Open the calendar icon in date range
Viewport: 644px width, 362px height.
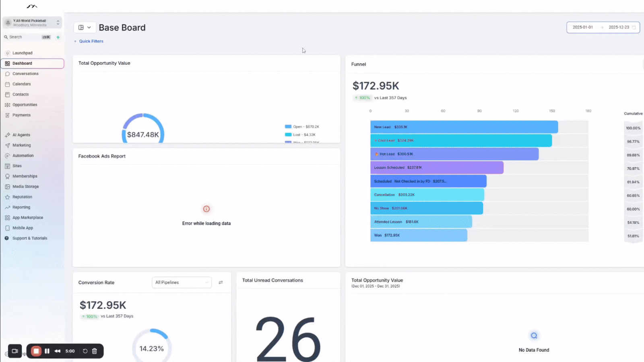coord(634,27)
